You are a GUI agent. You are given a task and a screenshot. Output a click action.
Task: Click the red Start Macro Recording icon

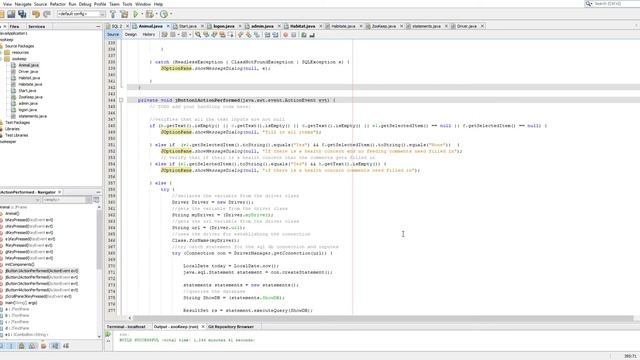pyautogui.click(x=285, y=35)
